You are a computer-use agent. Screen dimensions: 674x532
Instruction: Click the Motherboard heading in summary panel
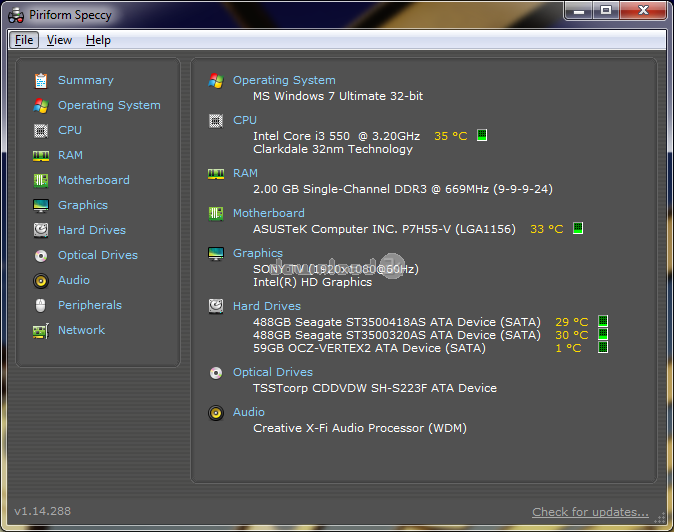(269, 213)
